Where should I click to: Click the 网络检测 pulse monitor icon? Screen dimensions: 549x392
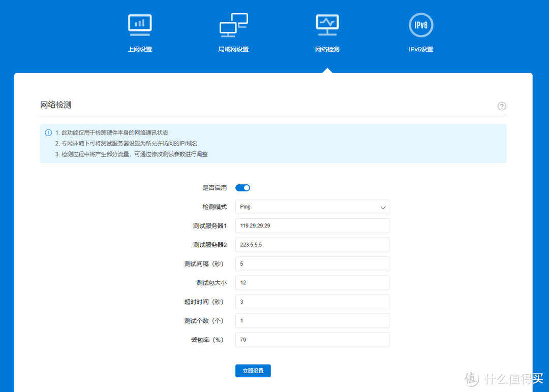[327, 25]
